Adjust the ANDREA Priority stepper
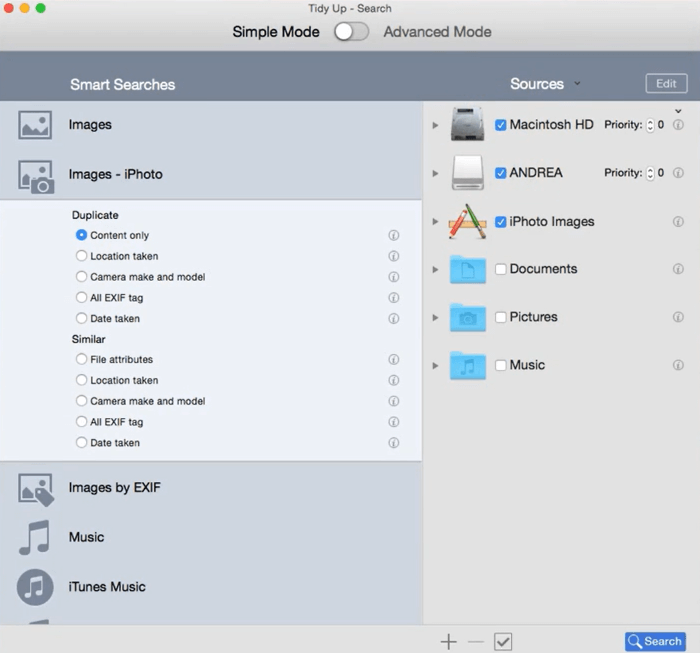 [x=650, y=173]
